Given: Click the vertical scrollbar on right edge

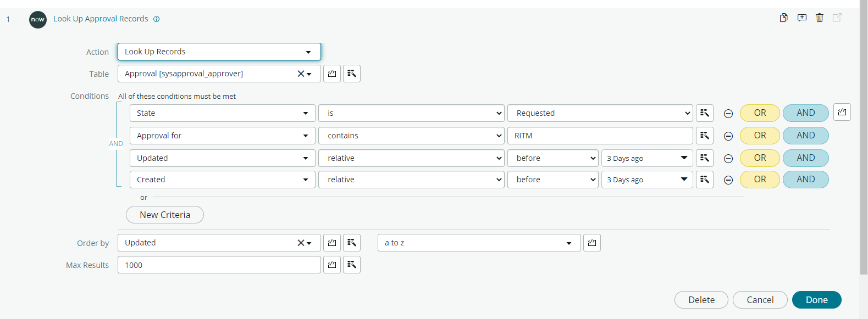Looking at the screenshot, I should click(864, 137).
